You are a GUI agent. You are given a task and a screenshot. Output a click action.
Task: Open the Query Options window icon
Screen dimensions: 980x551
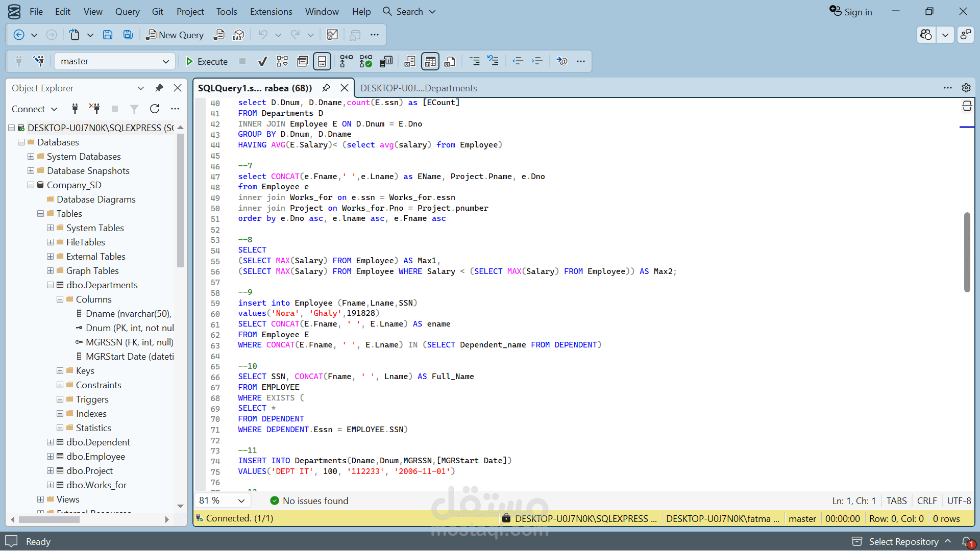303,61
